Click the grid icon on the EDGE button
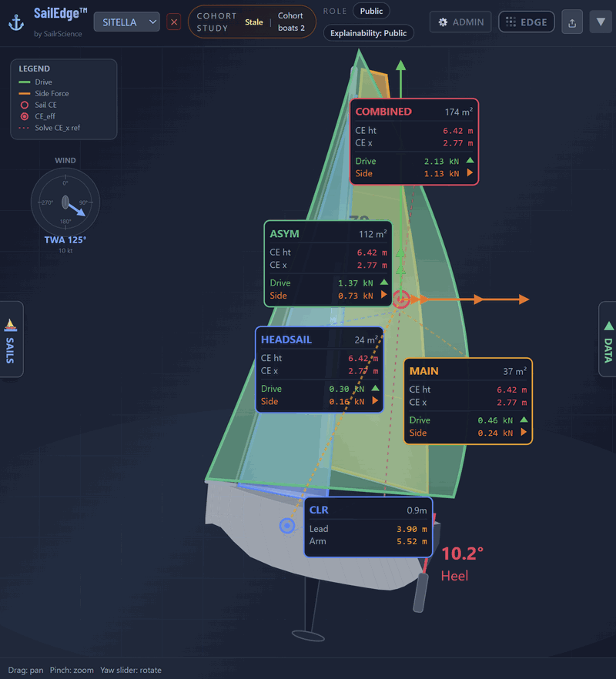616x679 pixels. point(509,22)
